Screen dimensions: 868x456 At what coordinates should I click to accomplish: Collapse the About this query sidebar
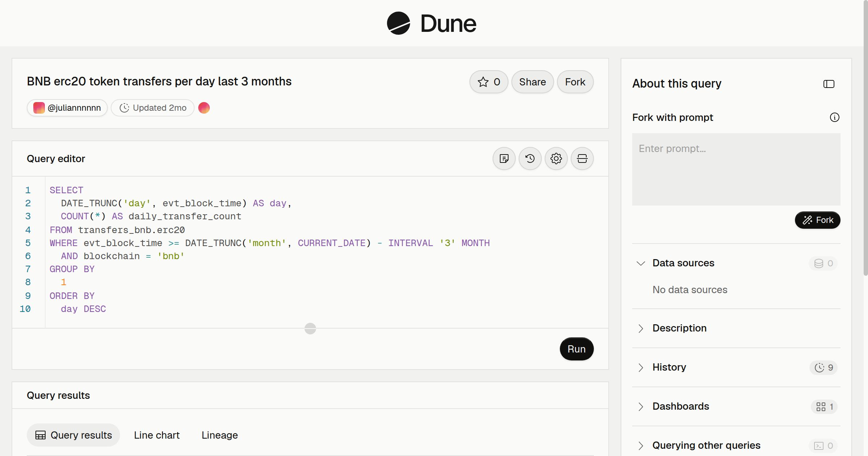click(829, 84)
